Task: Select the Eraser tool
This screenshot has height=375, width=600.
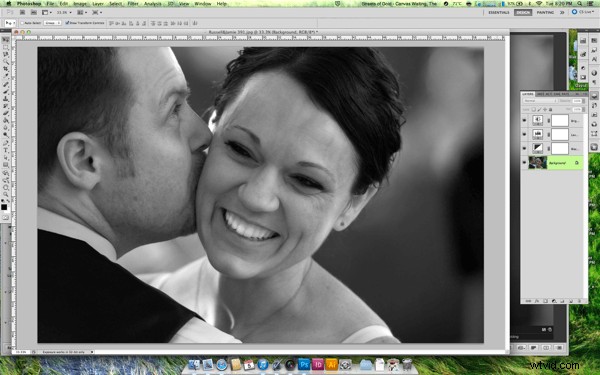Action: tap(5, 113)
